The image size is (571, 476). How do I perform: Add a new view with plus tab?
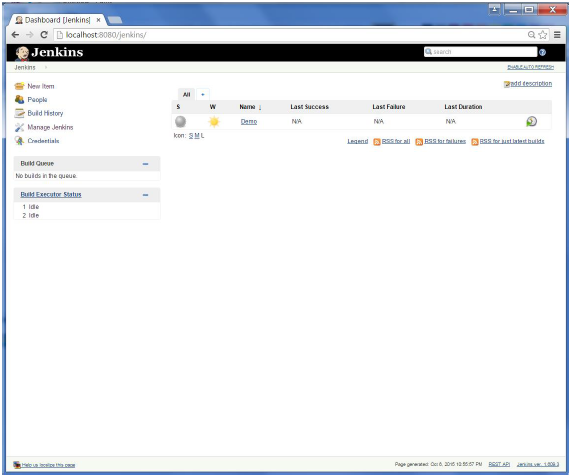tap(203, 94)
